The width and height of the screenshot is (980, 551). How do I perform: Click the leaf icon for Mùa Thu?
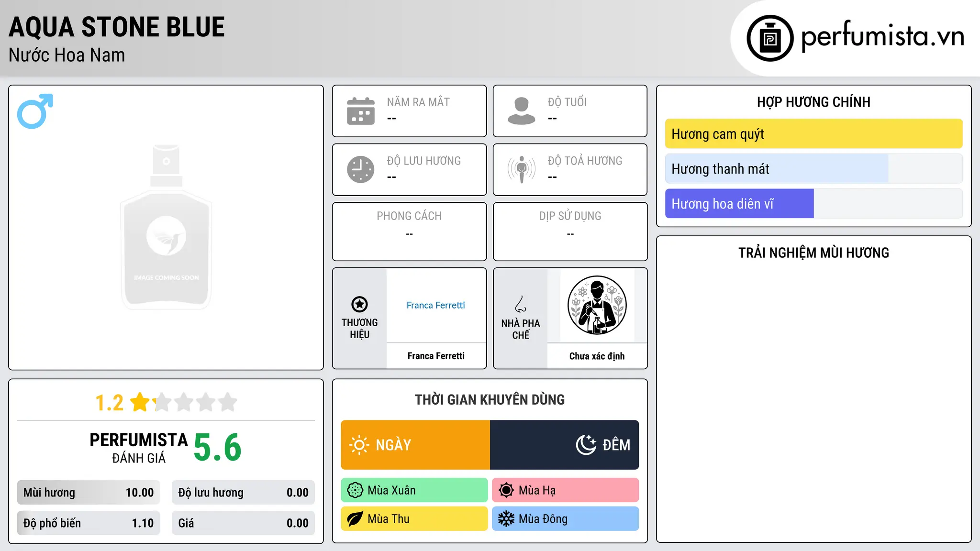click(x=355, y=519)
